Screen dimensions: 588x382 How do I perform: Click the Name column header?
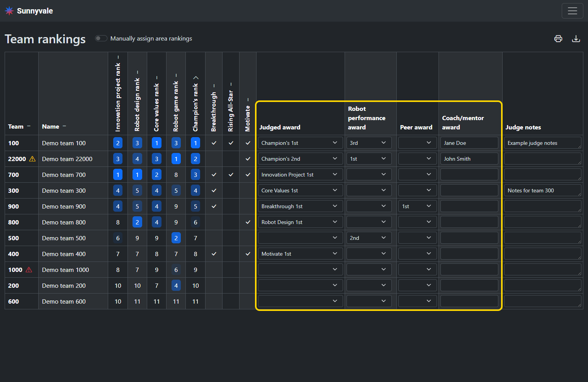(51, 126)
